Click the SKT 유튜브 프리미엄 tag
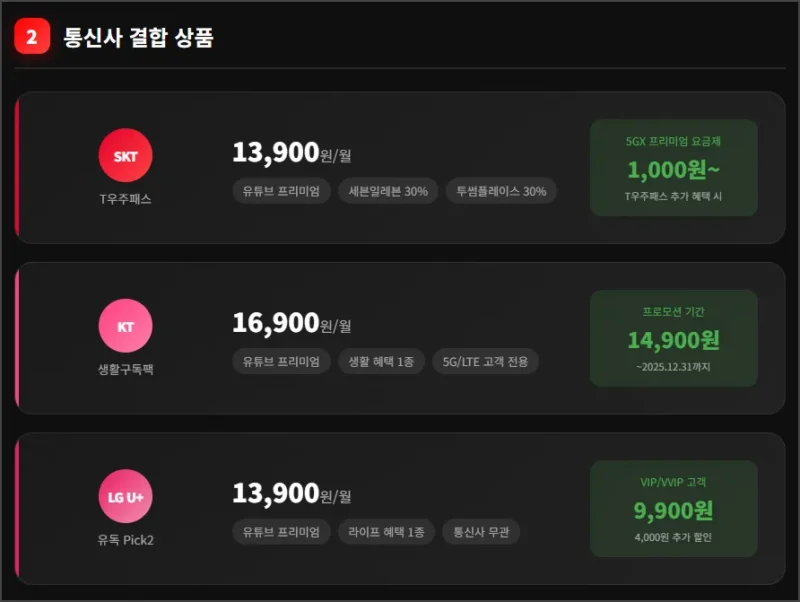Viewport: 800px width, 602px height. 280,191
